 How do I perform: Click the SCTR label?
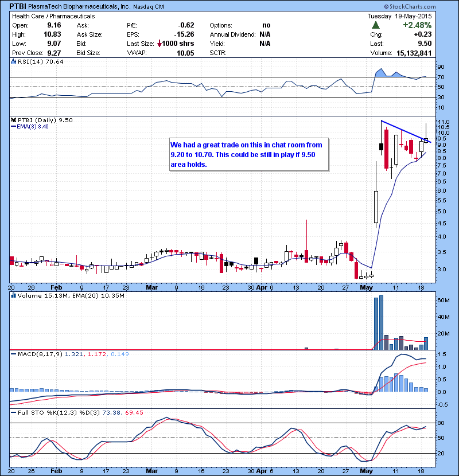click(218, 53)
